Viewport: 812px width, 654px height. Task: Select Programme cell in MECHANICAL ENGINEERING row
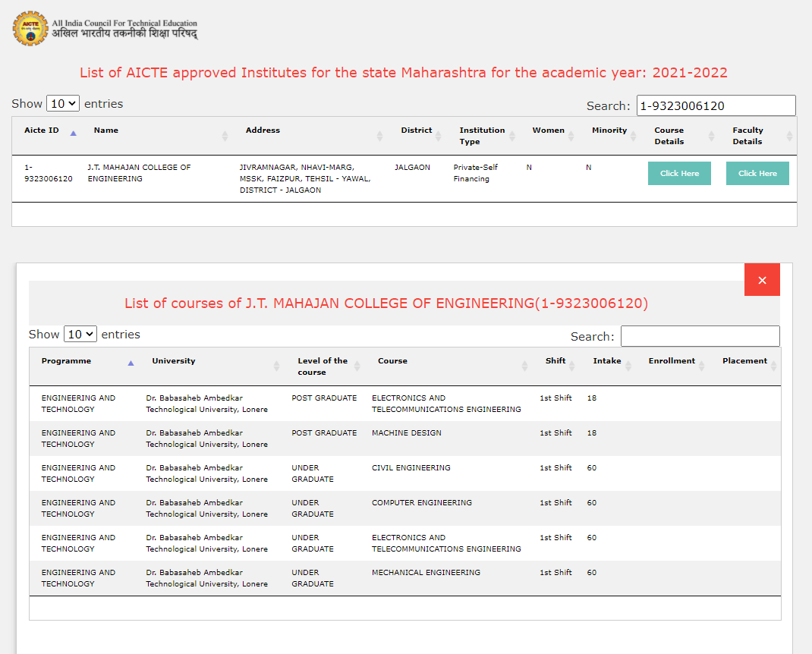point(78,578)
